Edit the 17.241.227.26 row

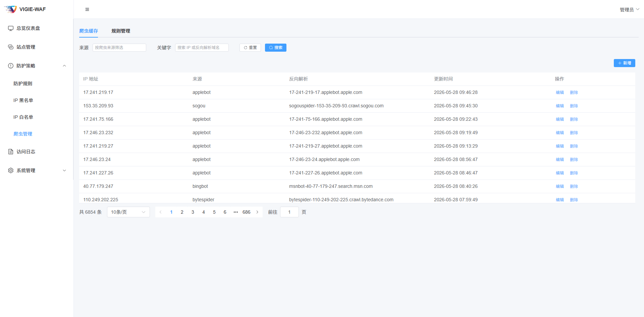560,173
